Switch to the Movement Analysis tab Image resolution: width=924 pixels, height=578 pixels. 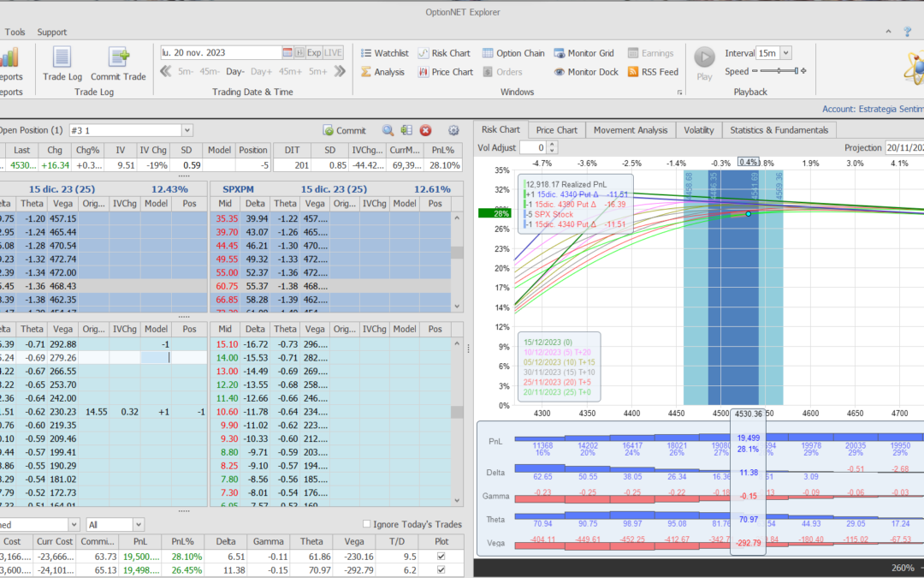tap(631, 130)
